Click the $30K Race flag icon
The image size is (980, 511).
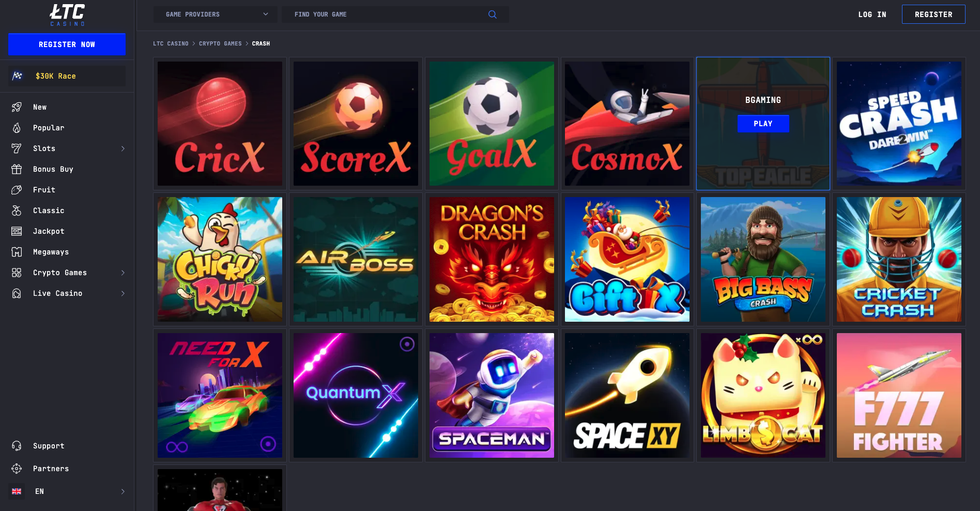18,76
